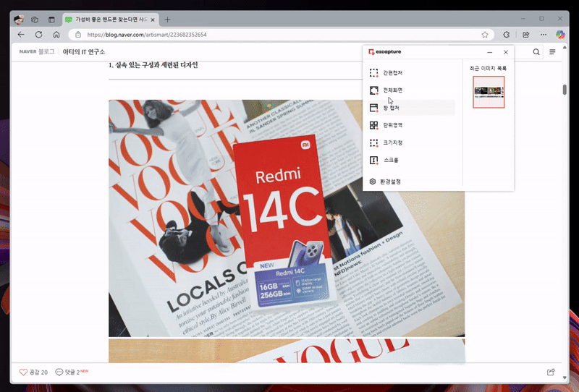This screenshot has height=392, width=579.
Task: Open blog search magnifier icon
Action: pyautogui.click(x=536, y=52)
